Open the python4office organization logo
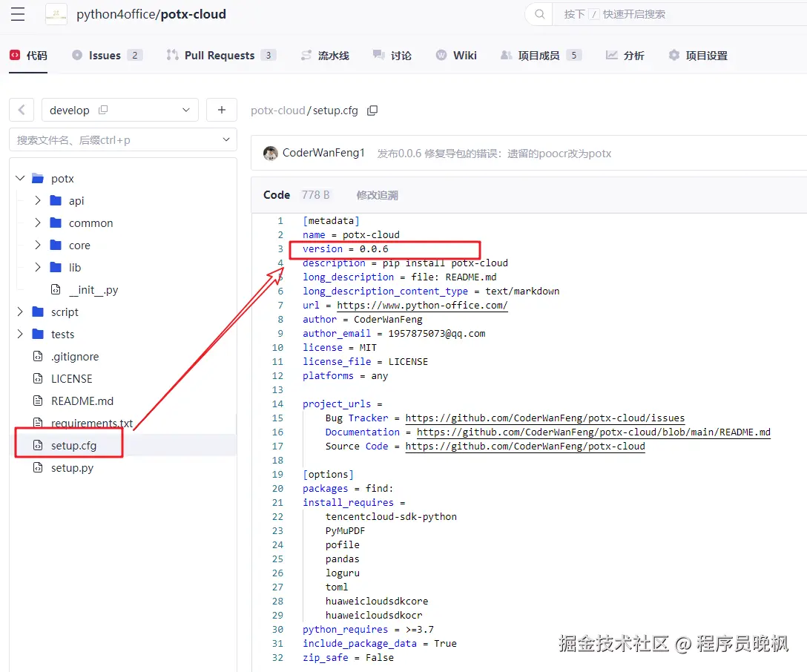807x672 pixels. pyautogui.click(x=56, y=14)
